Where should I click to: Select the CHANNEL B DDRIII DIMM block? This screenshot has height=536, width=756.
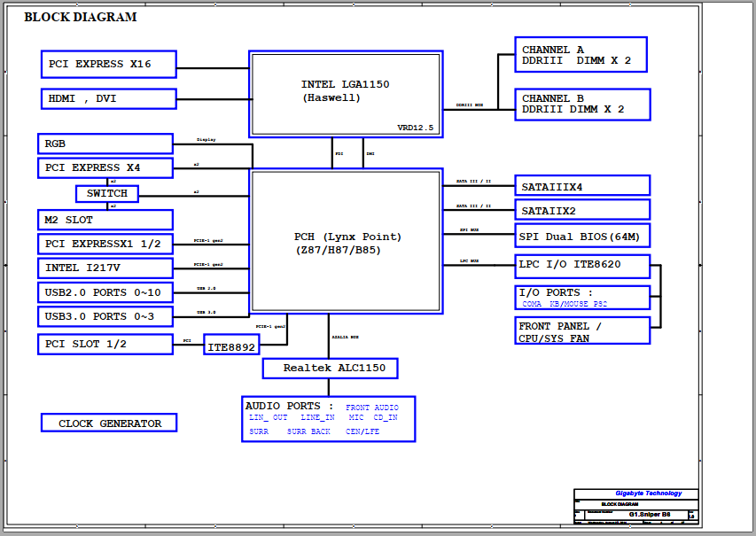coord(582,104)
